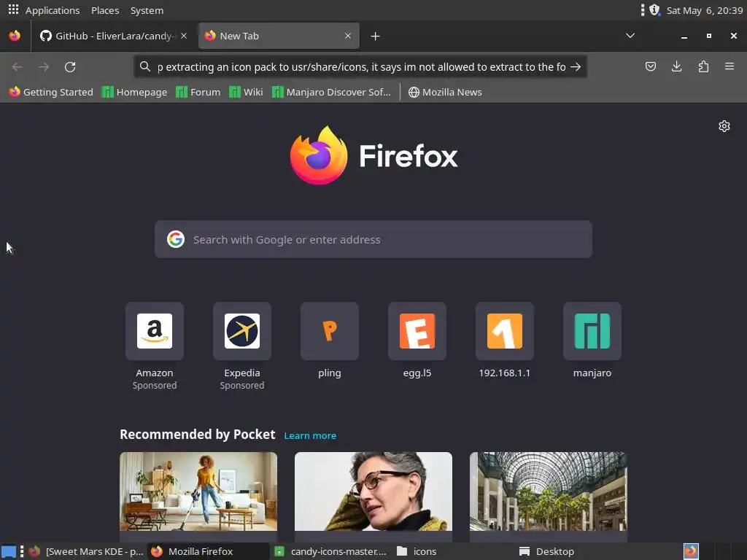Switch to the Sweet Mars KDE taskbar window
Image resolution: width=747 pixels, height=560 pixels.
[85, 551]
